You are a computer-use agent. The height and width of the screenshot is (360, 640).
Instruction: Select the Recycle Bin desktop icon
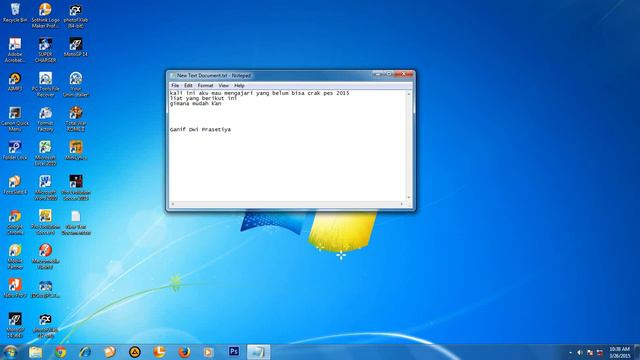[15, 13]
